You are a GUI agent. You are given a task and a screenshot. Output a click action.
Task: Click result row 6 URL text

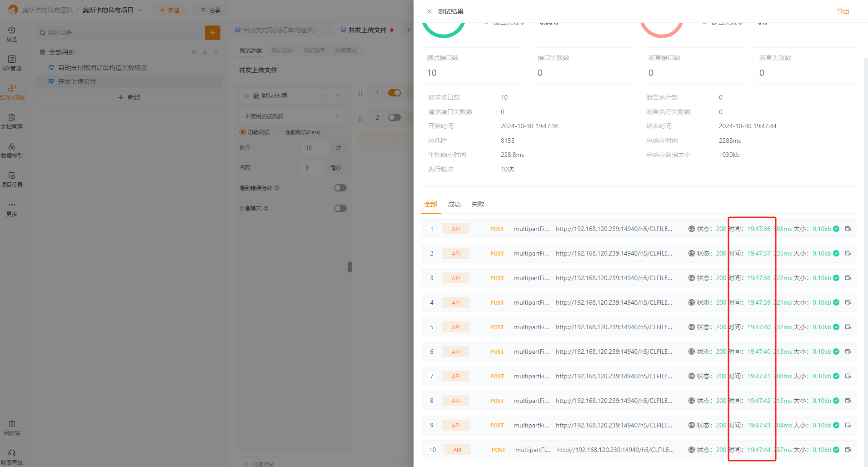coord(614,352)
